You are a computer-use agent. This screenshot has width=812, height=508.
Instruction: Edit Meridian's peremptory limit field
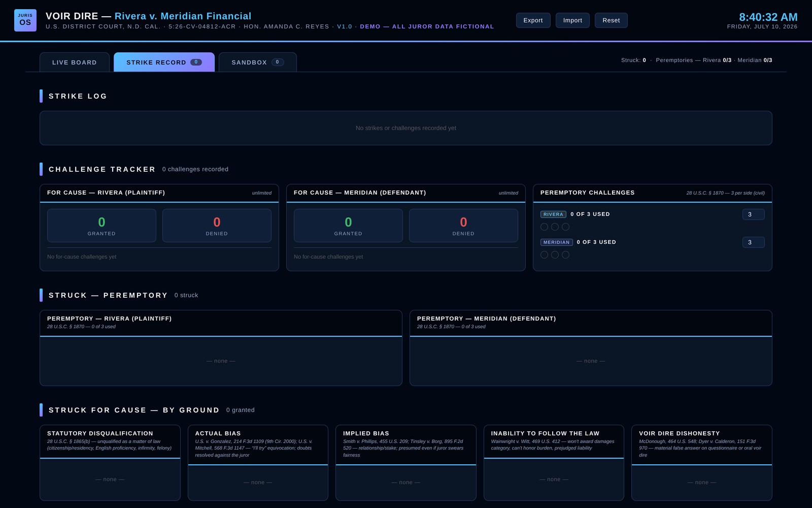[753, 242]
